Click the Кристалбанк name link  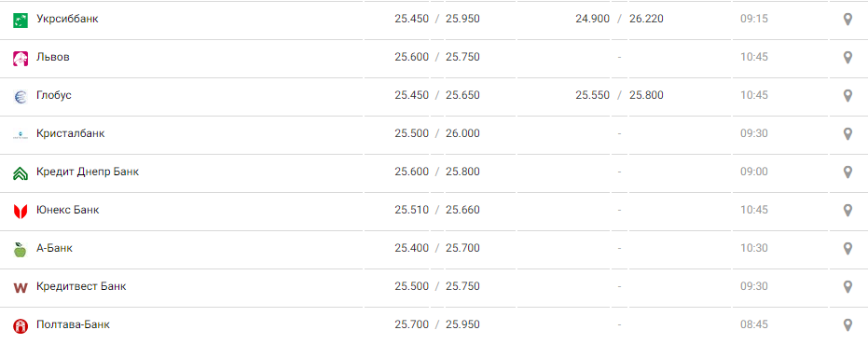pyautogui.click(x=70, y=133)
